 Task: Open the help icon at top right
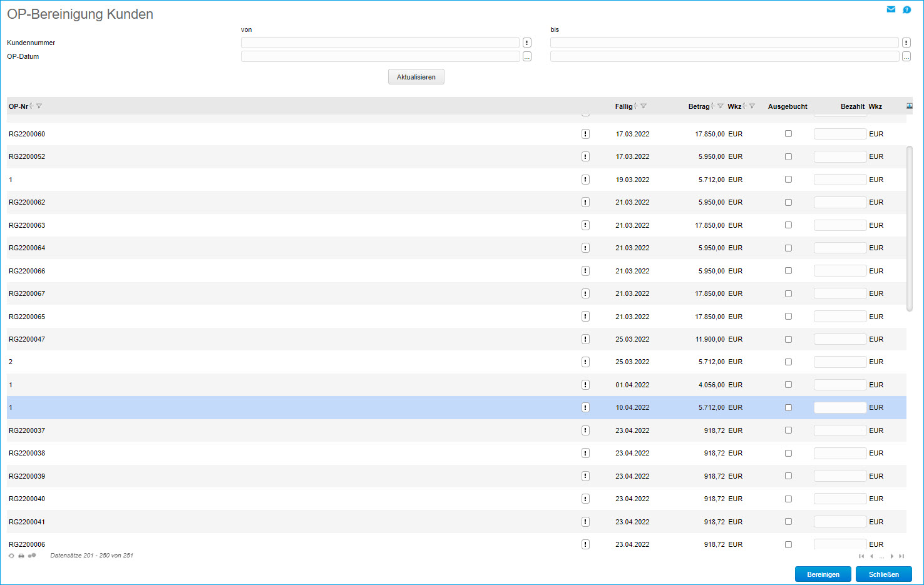tap(906, 9)
